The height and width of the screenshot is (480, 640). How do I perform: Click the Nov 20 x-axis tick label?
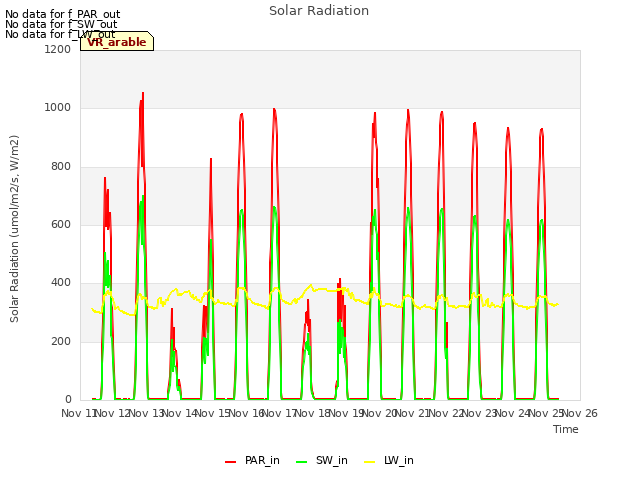click(380, 413)
